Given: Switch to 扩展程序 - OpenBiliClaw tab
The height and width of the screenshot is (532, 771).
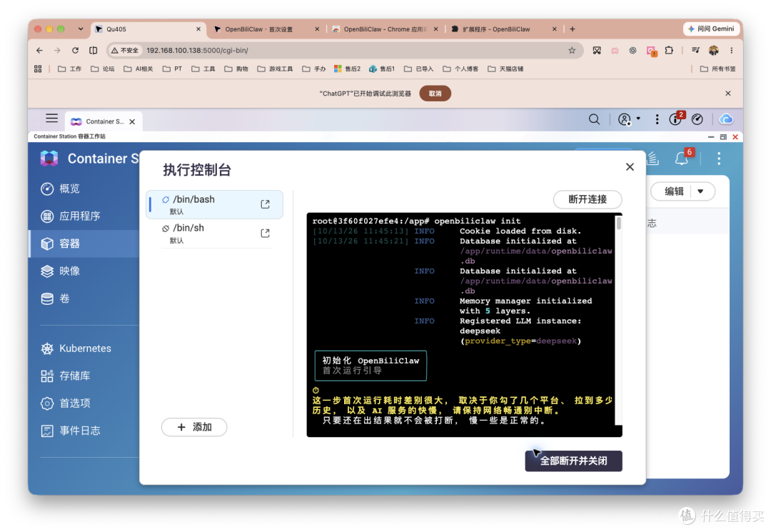Looking at the screenshot, I should point(503,29).
